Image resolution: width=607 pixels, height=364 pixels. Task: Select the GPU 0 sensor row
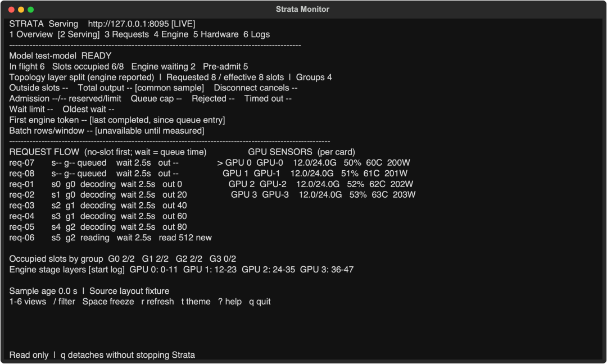[314, 163]
